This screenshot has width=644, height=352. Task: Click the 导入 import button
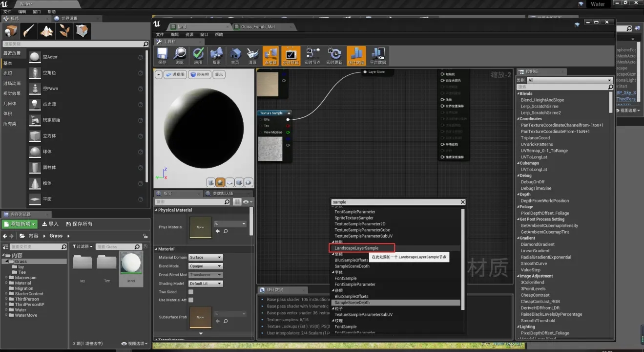click(x=50, y=224)
